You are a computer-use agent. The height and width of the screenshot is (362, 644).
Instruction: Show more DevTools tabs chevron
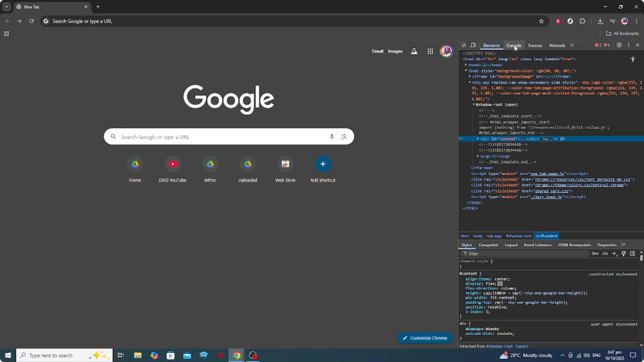[x=572, y=45]
